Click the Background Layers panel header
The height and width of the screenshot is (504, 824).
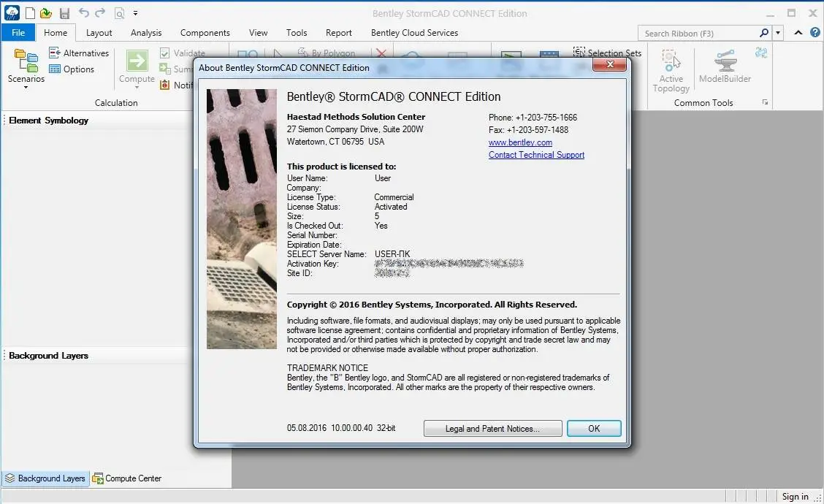(x=48, y=356)
